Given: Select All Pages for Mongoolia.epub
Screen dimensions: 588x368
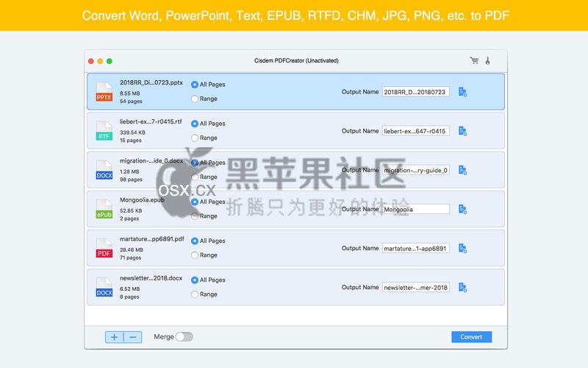Looking at the screenshot, I should [195, 202].
